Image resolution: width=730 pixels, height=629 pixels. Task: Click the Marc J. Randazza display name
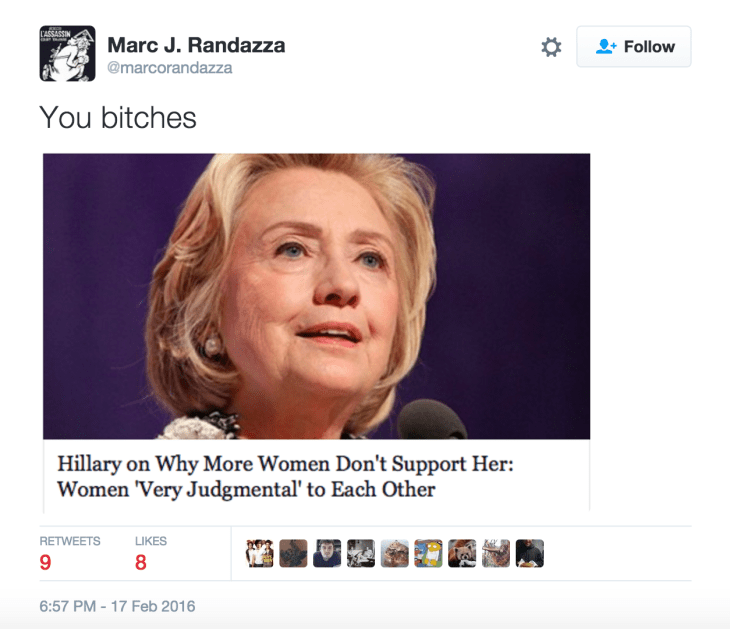196,45
